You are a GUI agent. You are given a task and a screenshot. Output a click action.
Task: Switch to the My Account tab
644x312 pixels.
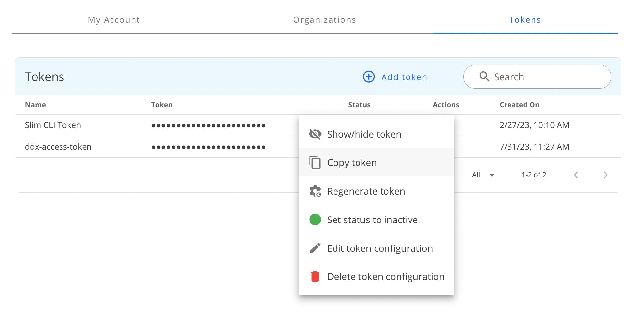pos(114,20)
